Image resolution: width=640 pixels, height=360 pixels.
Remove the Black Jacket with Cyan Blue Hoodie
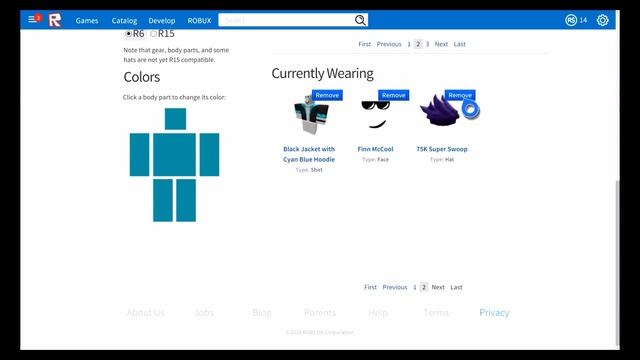click(327, 95)
